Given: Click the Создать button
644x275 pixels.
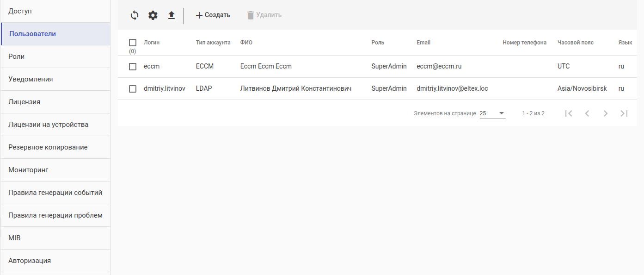Looking at the screenshot, I should (213, 15).
